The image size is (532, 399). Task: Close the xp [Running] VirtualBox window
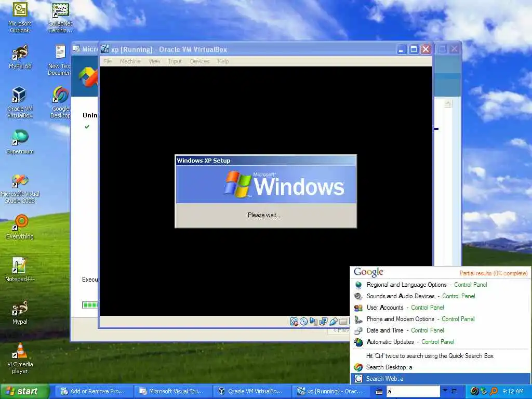point(426,49)
